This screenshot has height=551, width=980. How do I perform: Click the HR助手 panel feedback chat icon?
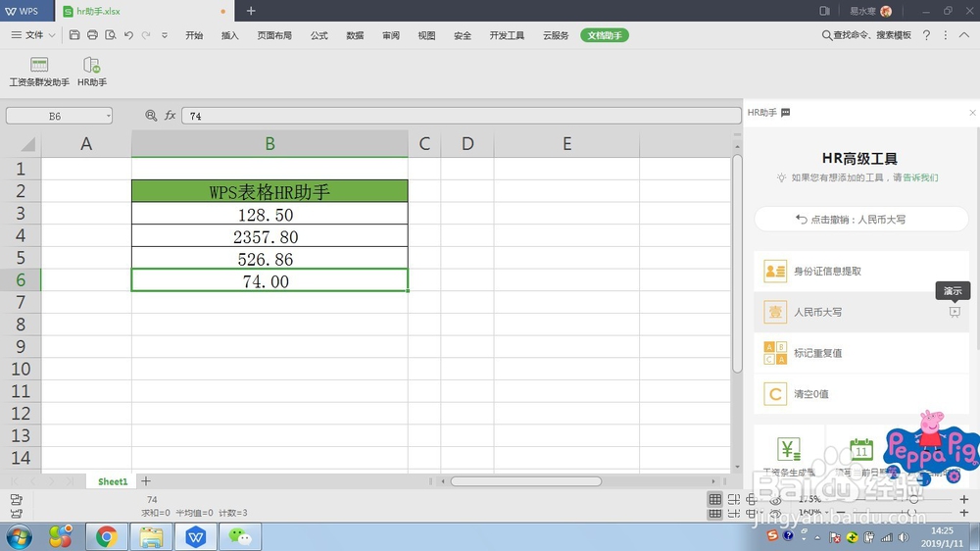tap(786, 113)
